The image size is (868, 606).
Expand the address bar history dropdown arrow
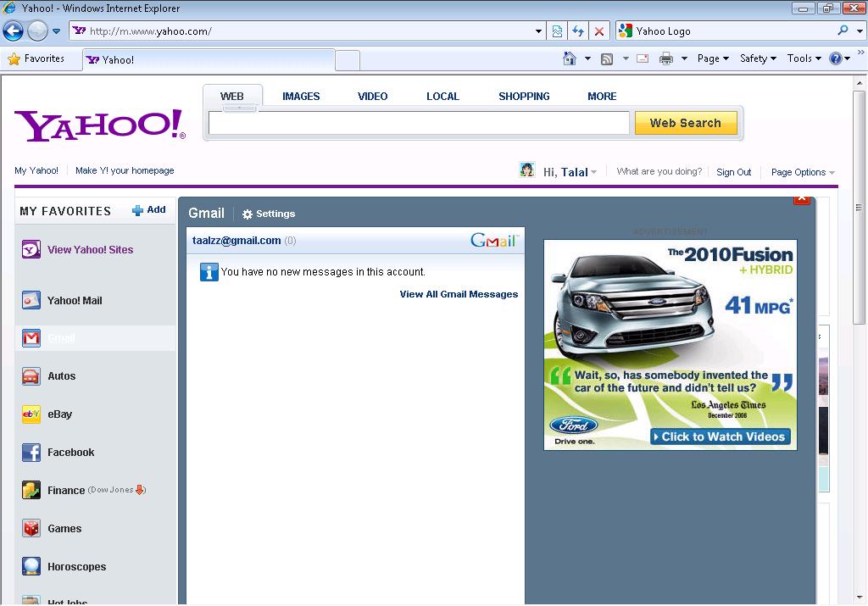(x=538, y=31)
